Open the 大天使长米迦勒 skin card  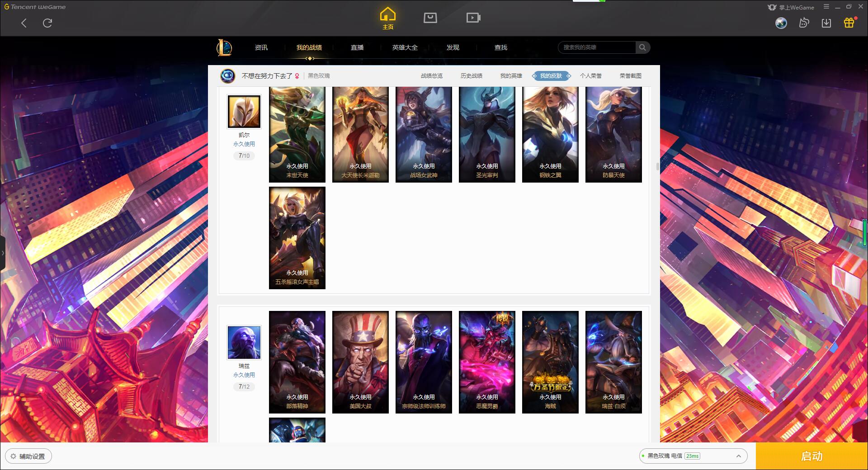(360, 135)
